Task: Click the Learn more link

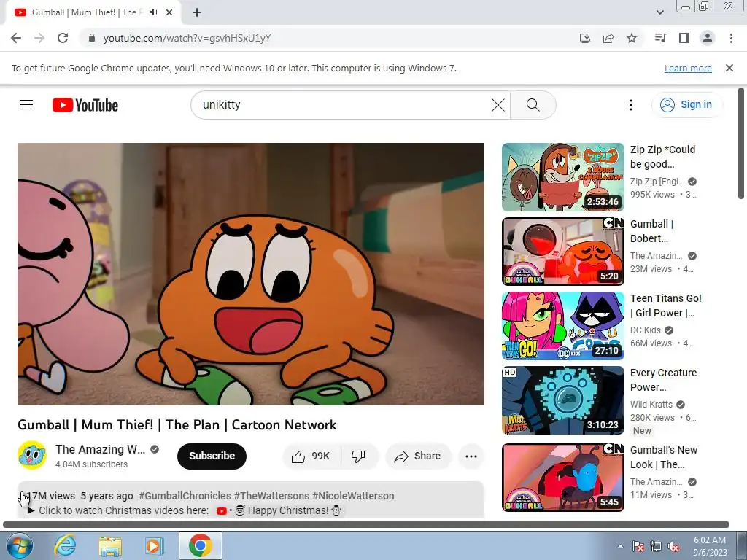Action: pos(688,68)
